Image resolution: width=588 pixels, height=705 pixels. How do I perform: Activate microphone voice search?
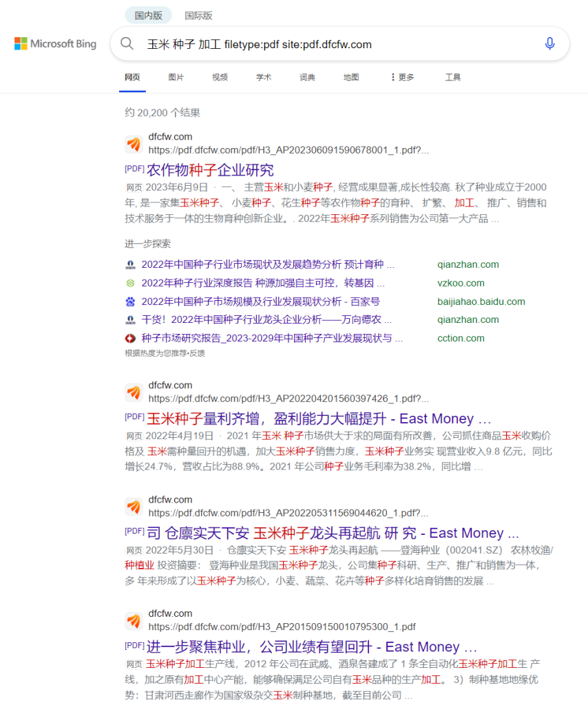pos(549,44)
